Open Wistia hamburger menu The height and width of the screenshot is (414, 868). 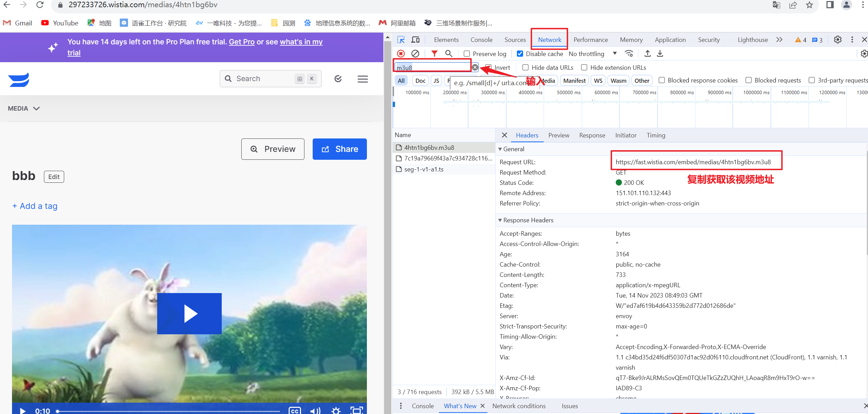point(363,79)
